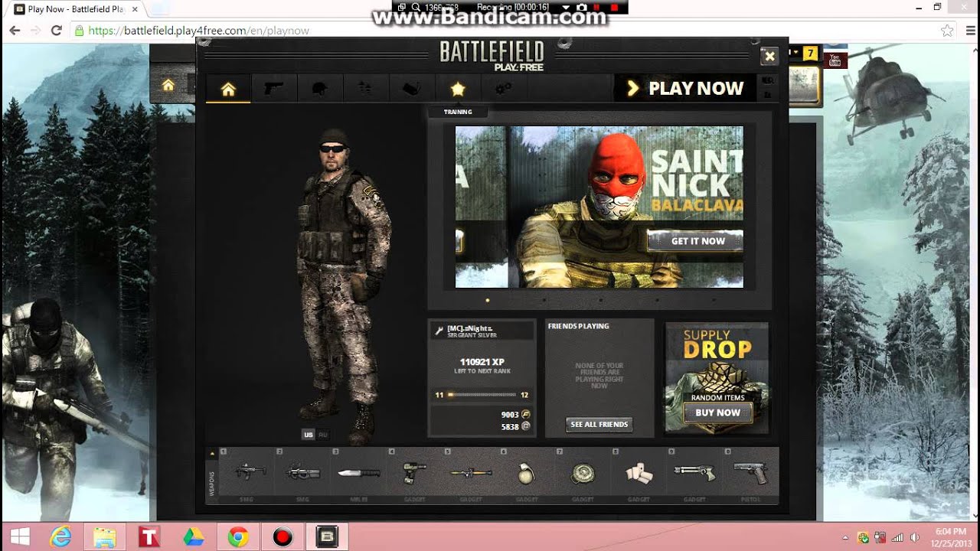
Task: Open the Windows Start button
Action: 20,537
